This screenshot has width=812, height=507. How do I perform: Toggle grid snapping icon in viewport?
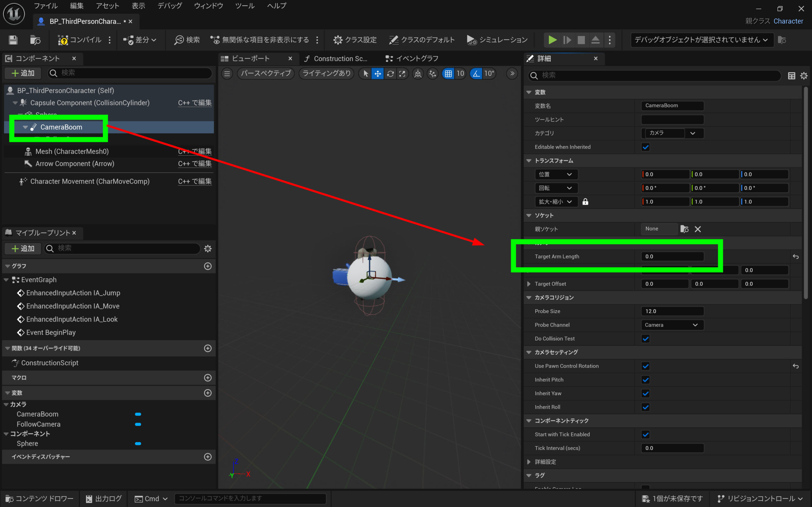448,74
